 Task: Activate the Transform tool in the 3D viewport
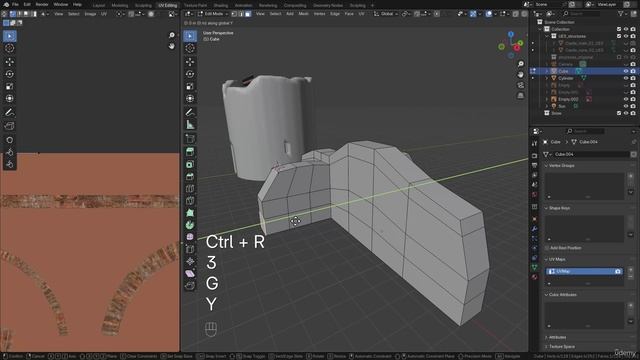190,98
